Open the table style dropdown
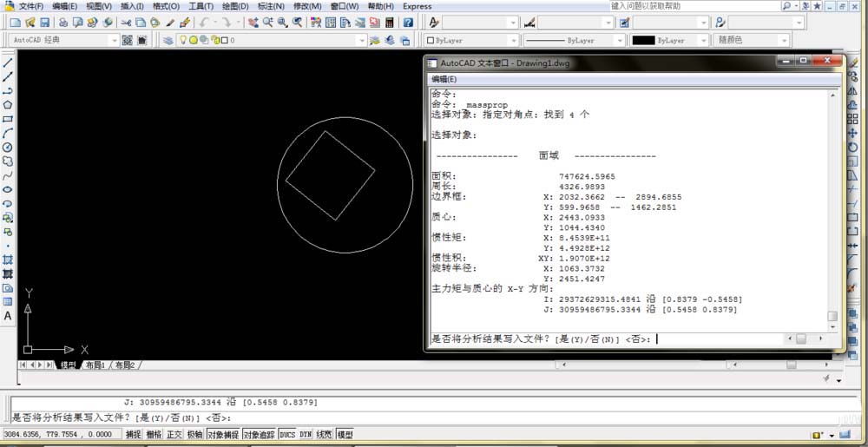Image resolution: width=868 pixels, height=447 pixels. coord(704,23)
